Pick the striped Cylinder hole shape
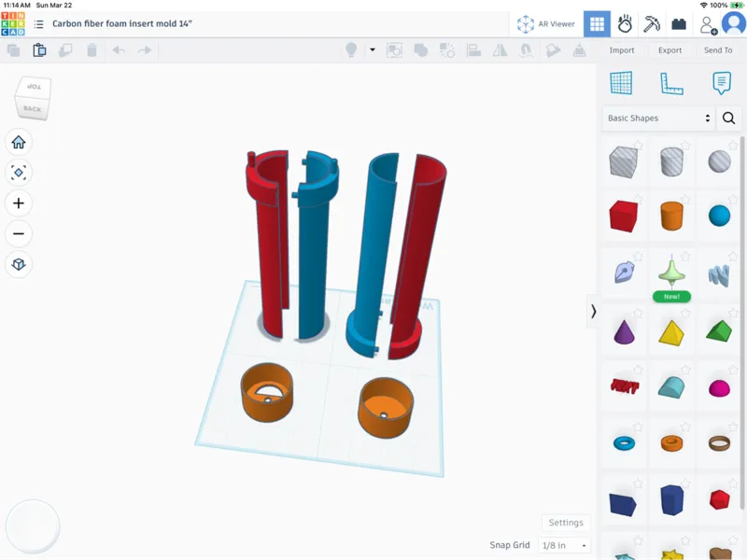The height and width of the screenshot is (560, 747). 671,161
